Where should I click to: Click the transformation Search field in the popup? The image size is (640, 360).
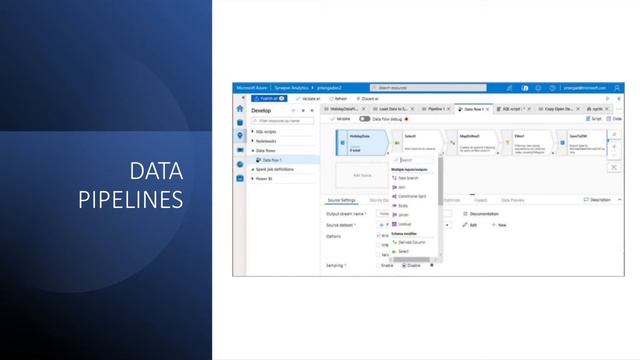click(414, 160)
